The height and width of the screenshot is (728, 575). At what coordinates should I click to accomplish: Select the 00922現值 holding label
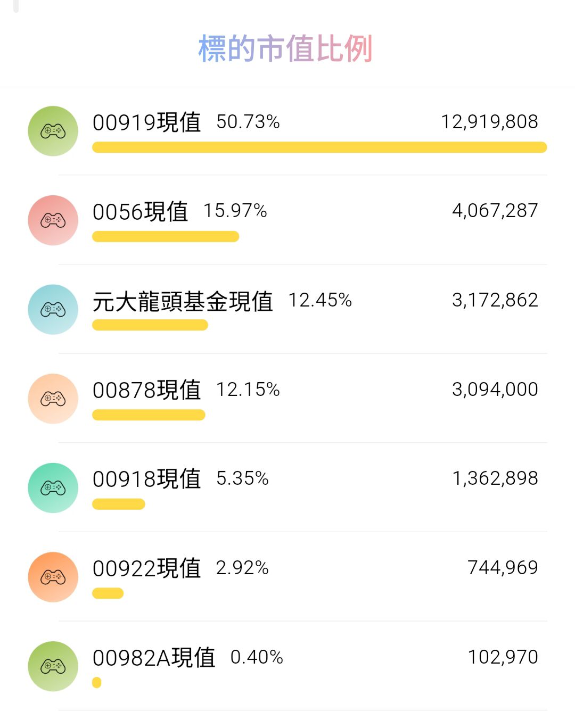tap(146, 568)
